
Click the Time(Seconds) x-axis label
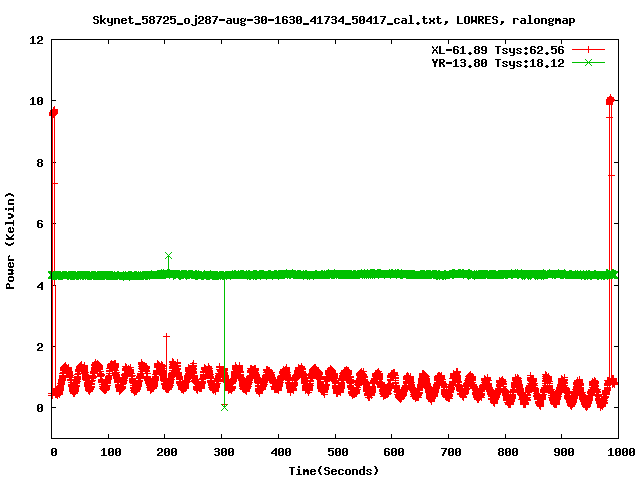334,471
